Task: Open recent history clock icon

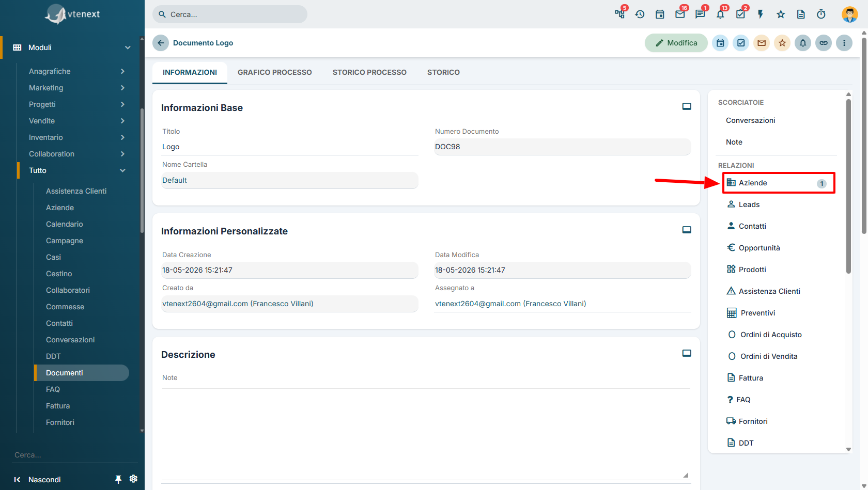Action: click(x=640, y=14)
